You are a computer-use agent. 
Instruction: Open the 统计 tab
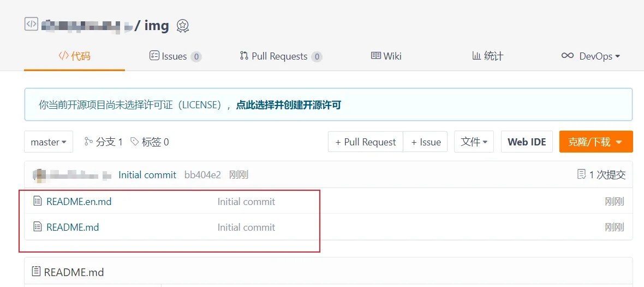[x=487, y=56]
